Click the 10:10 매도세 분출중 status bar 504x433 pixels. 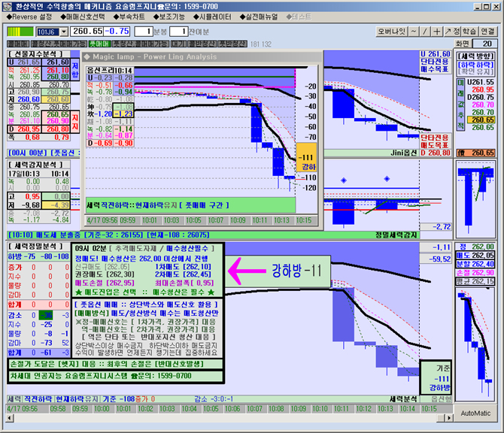(213, 235)
